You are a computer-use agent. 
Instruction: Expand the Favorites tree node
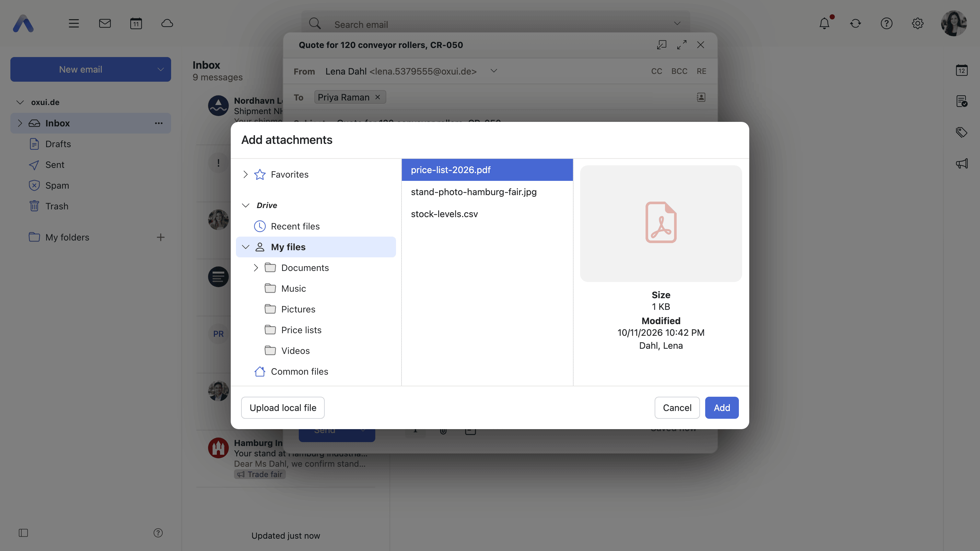pos(245,174)
